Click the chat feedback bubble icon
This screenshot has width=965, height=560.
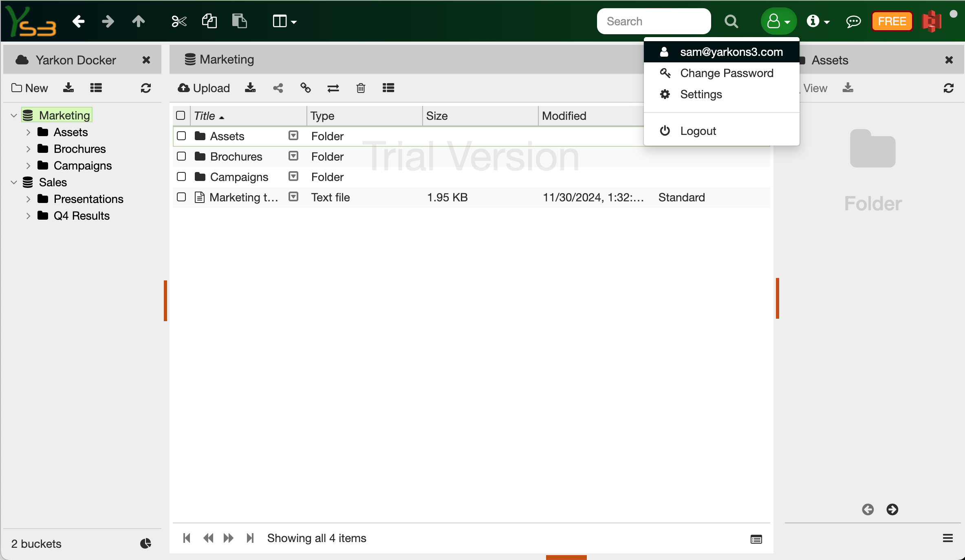(853, 21)
